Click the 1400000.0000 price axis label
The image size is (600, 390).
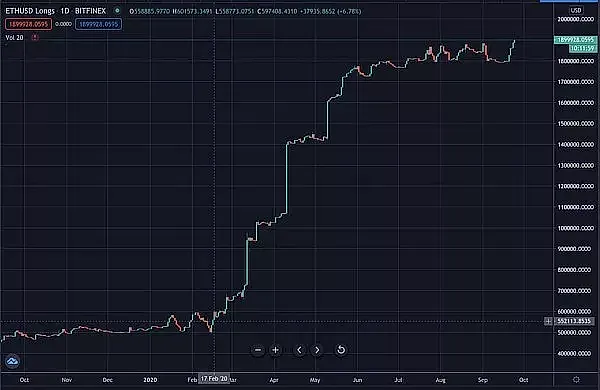pos(576,144)
